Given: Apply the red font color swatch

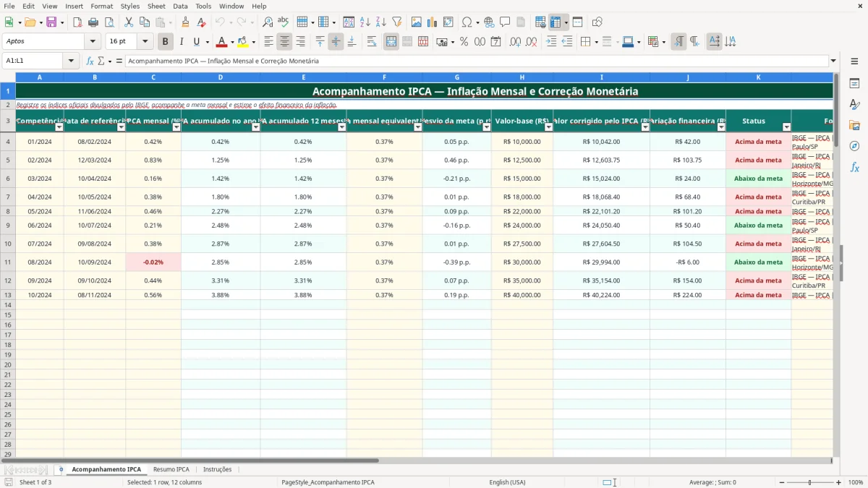Looking at the screenshot, I should pos(221,42).
